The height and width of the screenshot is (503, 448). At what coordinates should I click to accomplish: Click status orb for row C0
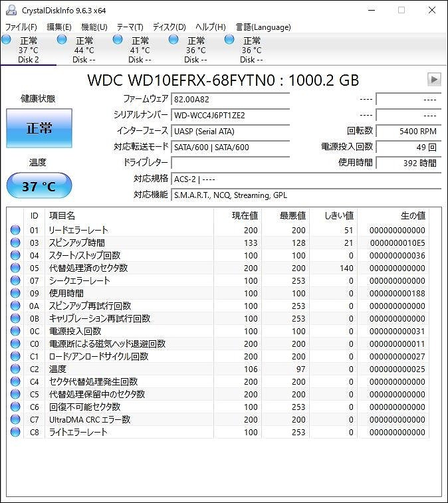15,344
